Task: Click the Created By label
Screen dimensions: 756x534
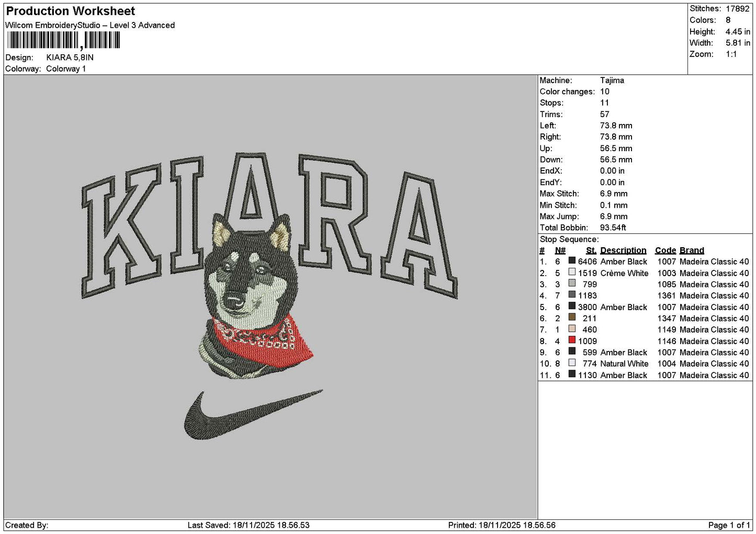Action: (x=27, y=525)
